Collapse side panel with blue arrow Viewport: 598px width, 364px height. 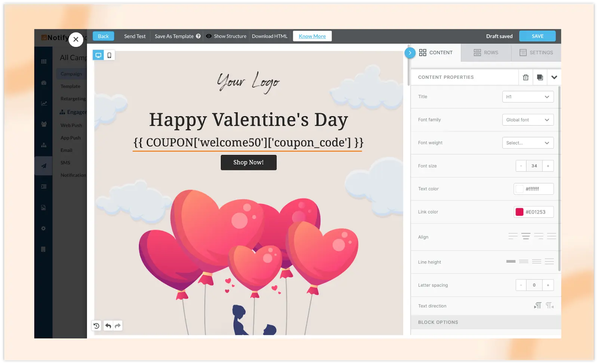click(x=410, y=53)
